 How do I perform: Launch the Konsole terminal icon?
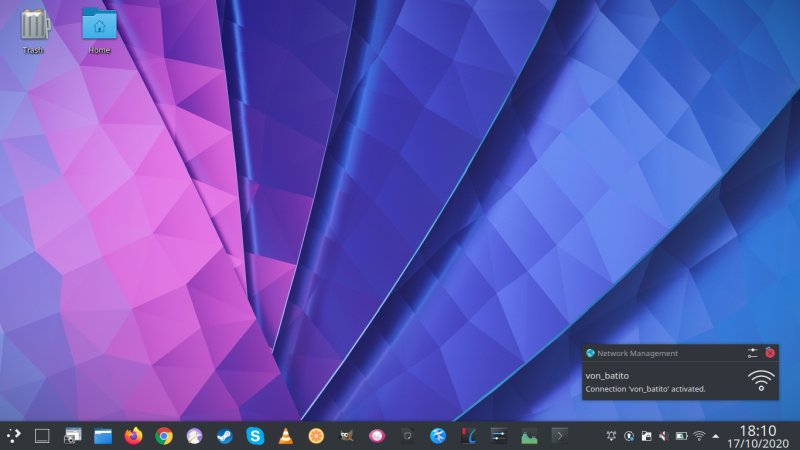560,436
